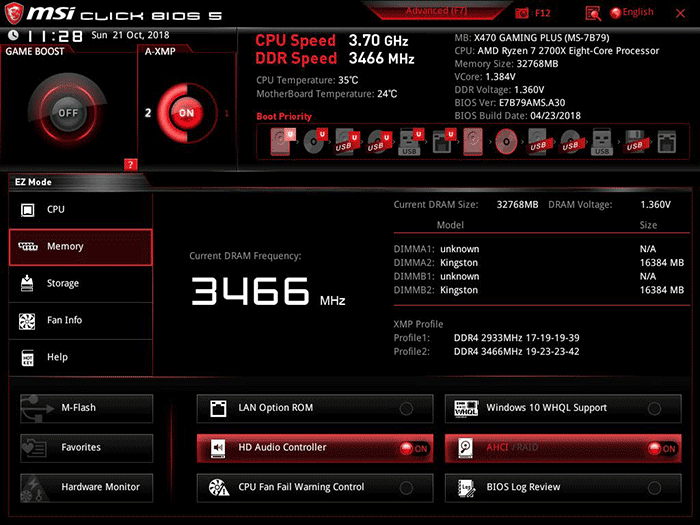Open the M-Flash utility

pos(87,408)
